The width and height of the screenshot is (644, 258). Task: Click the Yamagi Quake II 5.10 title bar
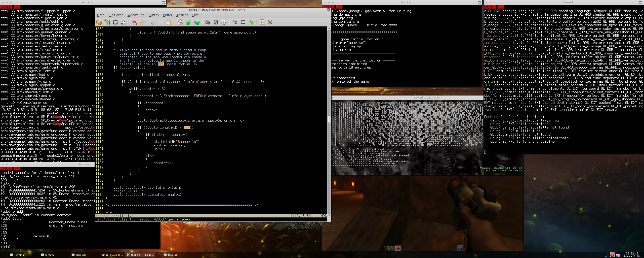point(426,98)
